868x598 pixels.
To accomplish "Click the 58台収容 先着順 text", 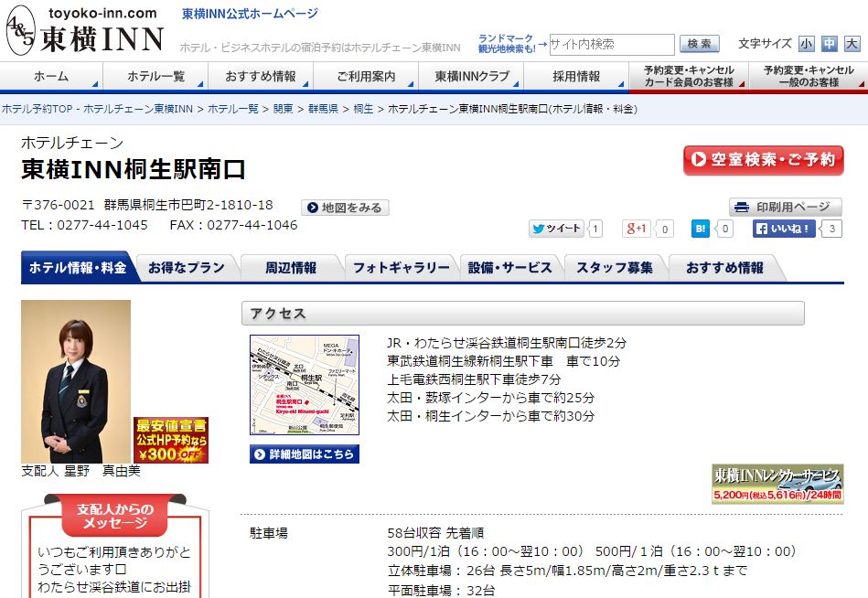I will [x=435, y=533].
